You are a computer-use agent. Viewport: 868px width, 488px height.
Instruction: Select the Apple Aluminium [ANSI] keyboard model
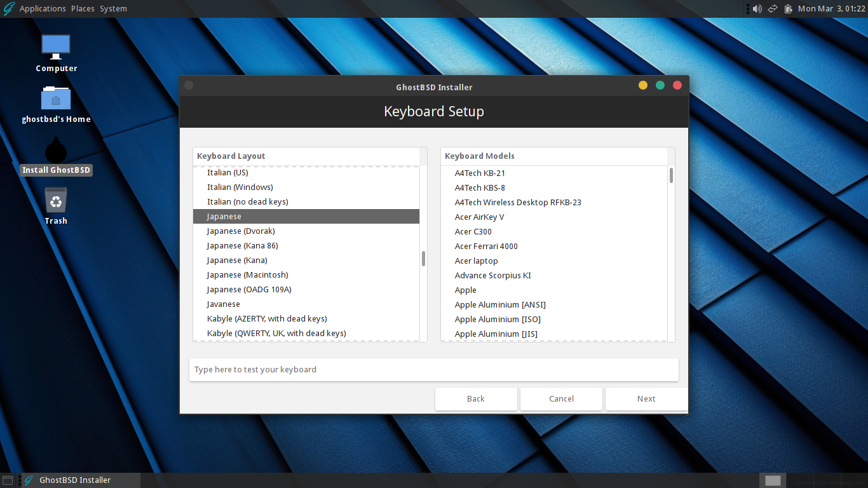(500, 304)
